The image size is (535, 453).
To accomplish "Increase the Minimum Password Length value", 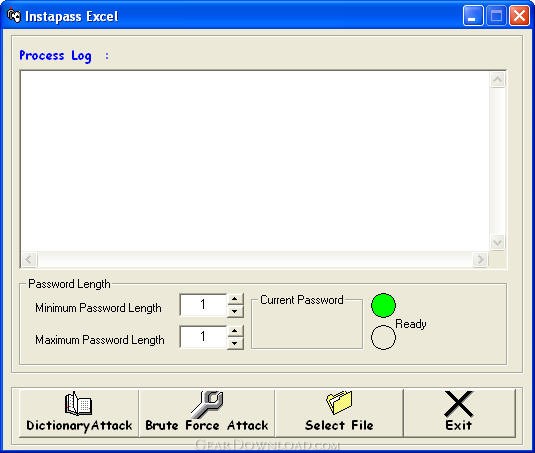I will click(x=234, y=299).
